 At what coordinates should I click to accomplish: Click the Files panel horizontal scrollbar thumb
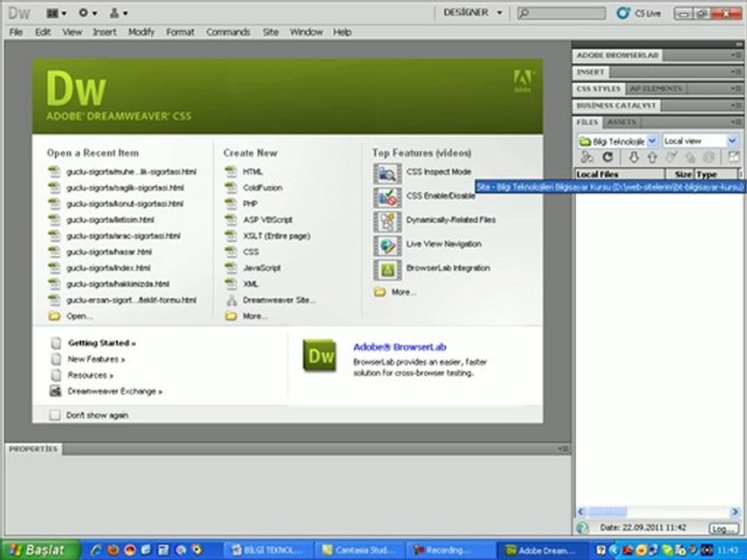point(608,513)
